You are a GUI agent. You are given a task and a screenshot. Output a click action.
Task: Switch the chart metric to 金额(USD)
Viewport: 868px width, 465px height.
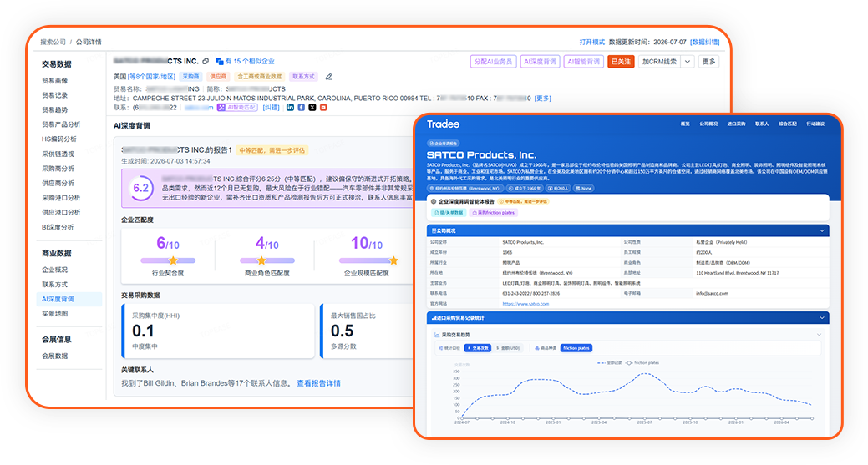[x=508, y=348]
